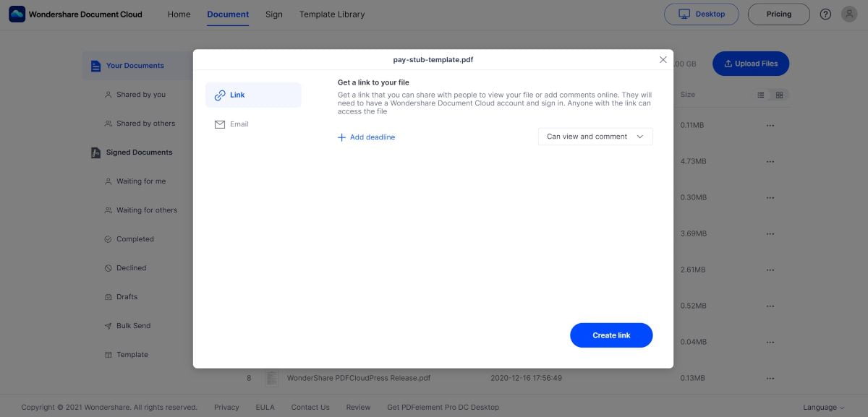Open more options for 0.11MB file
Screen dimensions: 868x417
770,125
